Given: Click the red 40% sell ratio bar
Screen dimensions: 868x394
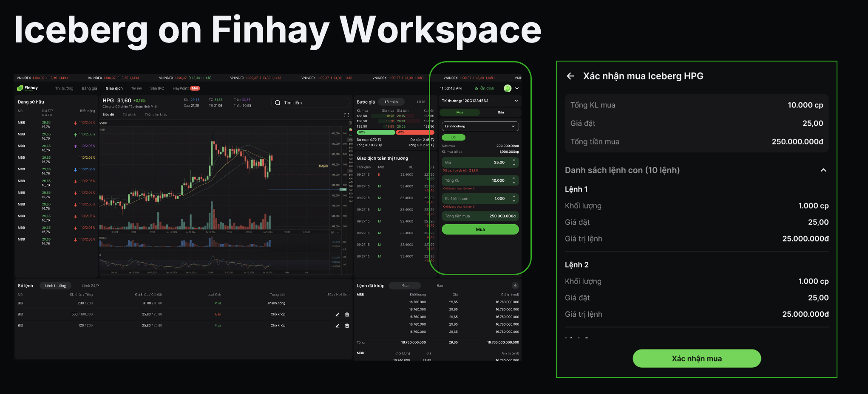Looking at the screenshot, I should 414,132.
